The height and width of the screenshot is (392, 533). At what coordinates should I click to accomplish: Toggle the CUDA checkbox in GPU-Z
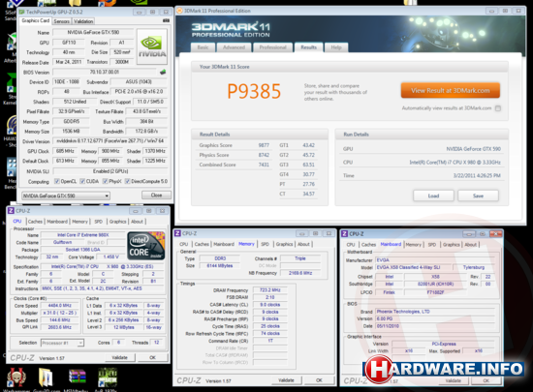82,181
